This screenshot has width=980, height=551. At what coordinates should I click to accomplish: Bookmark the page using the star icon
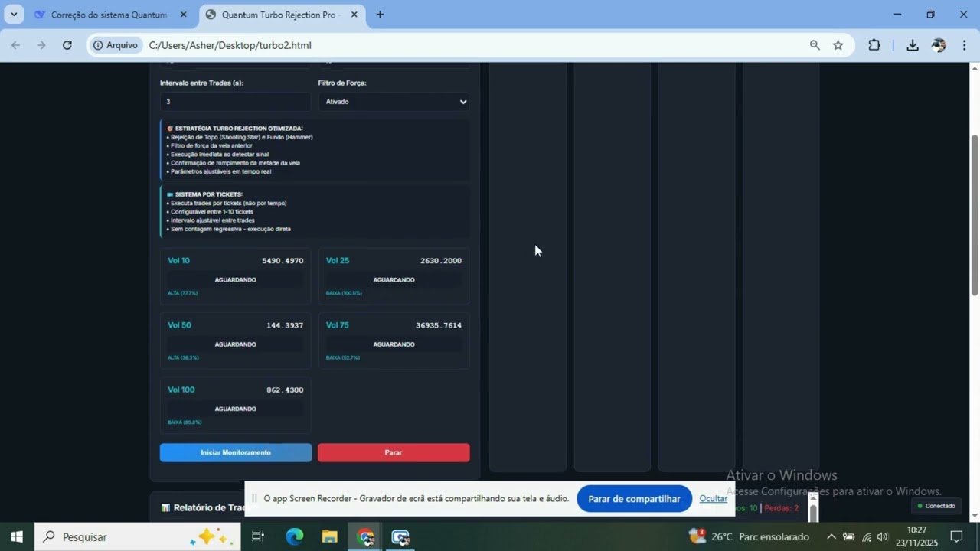[x=839, y=45]
